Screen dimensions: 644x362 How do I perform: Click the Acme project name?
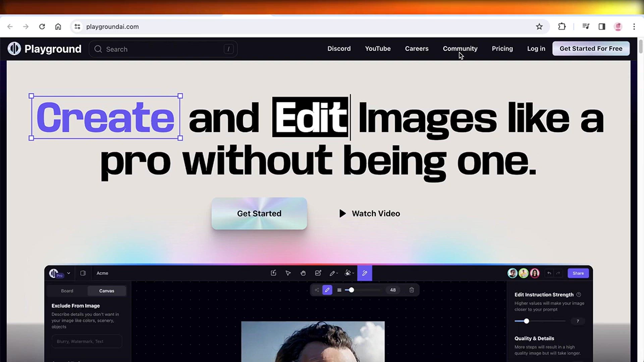click(102, 273)
